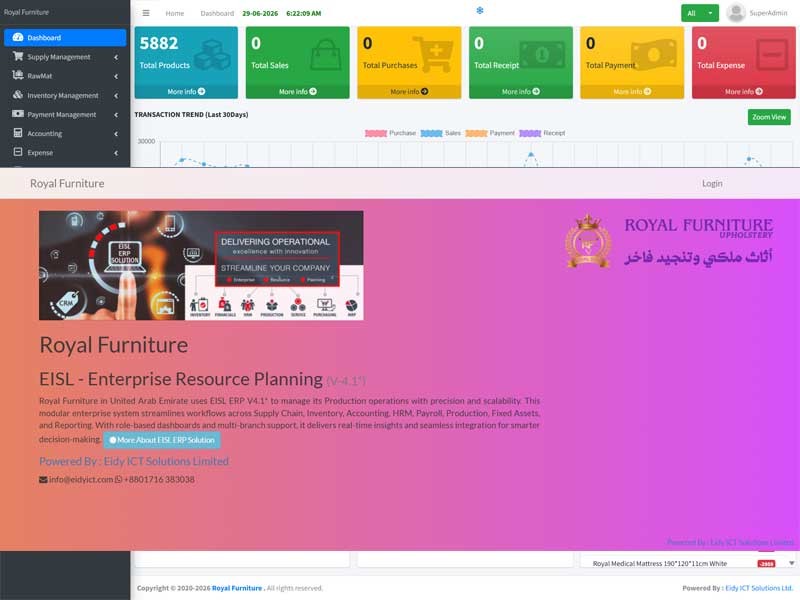Expand Inventory Management chevron
This screenshot has height=600, width=800.
pos(116,95)
